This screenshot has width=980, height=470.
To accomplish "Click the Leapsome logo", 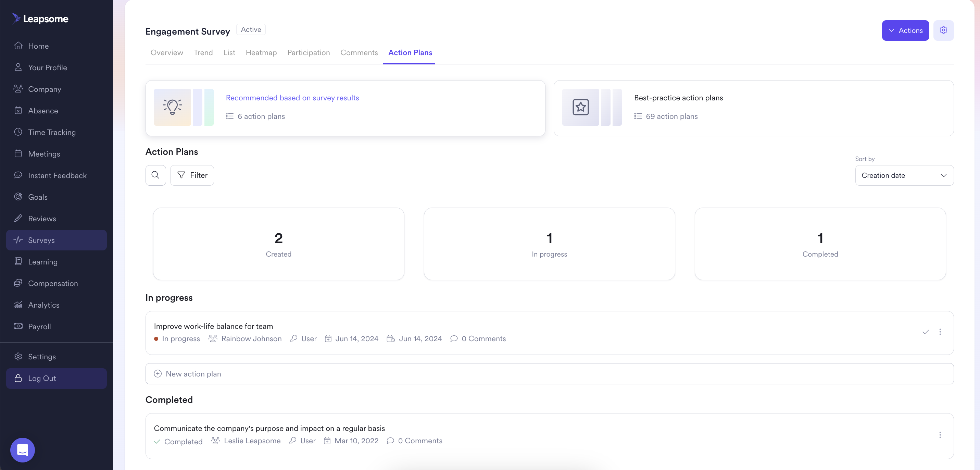I will (40, 18).
